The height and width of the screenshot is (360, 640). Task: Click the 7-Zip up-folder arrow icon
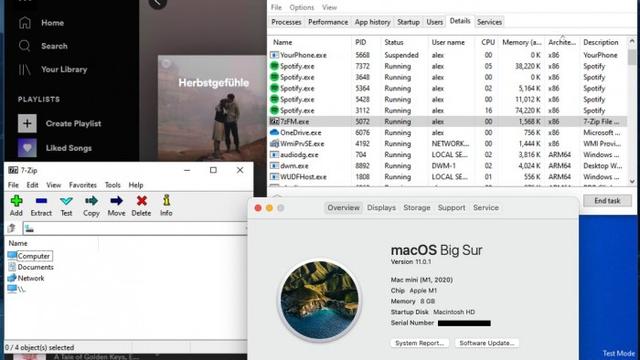(12, 228)
